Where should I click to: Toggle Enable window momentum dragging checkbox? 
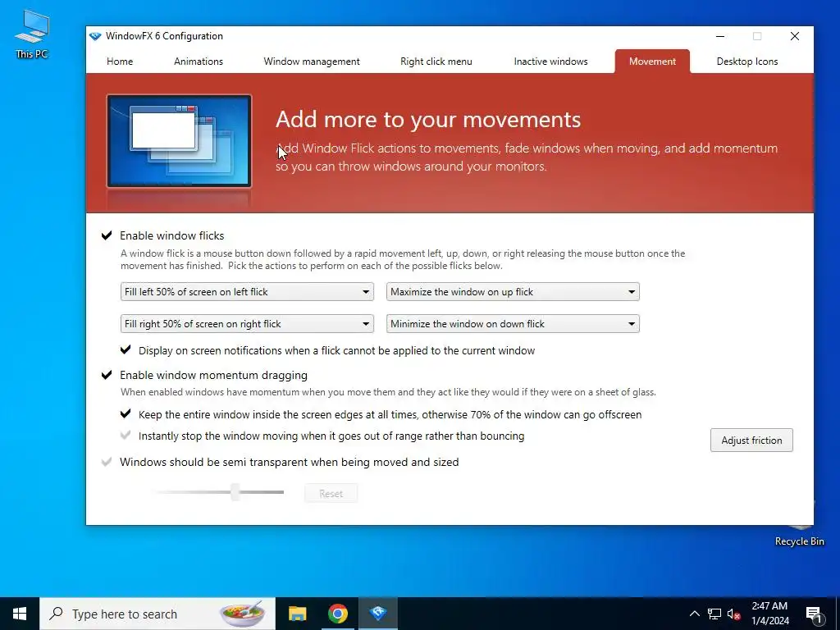[107, 374]
